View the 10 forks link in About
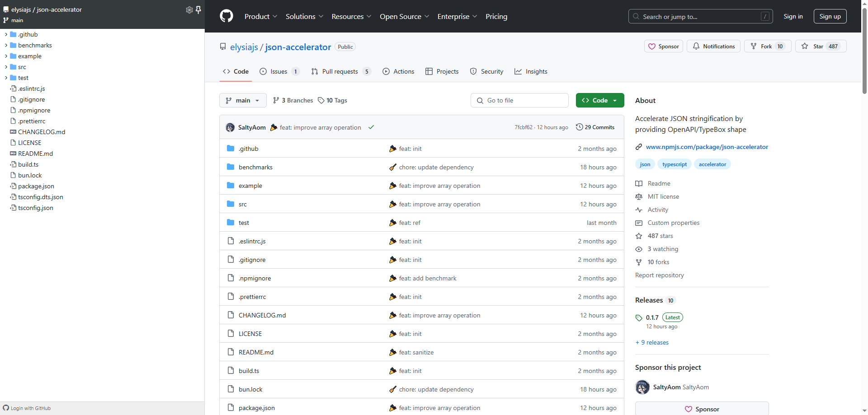 coord(652,262)
